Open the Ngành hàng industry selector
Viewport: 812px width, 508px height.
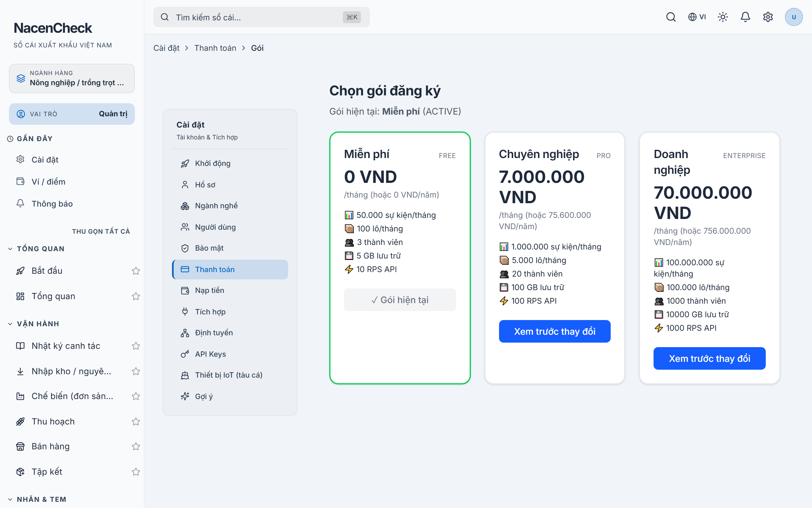[x=72, y=78]
